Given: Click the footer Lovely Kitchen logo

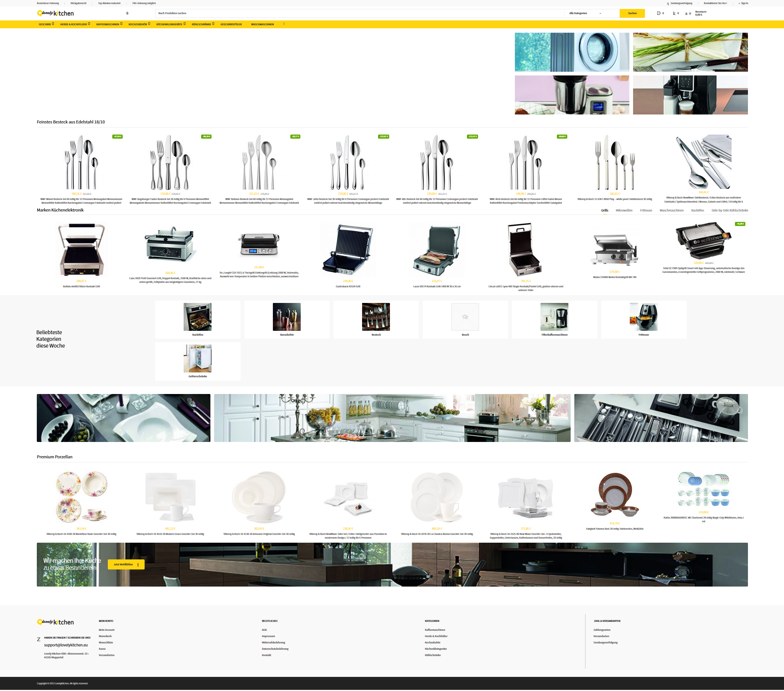Looking at the screenshot, I should (55, 622).
